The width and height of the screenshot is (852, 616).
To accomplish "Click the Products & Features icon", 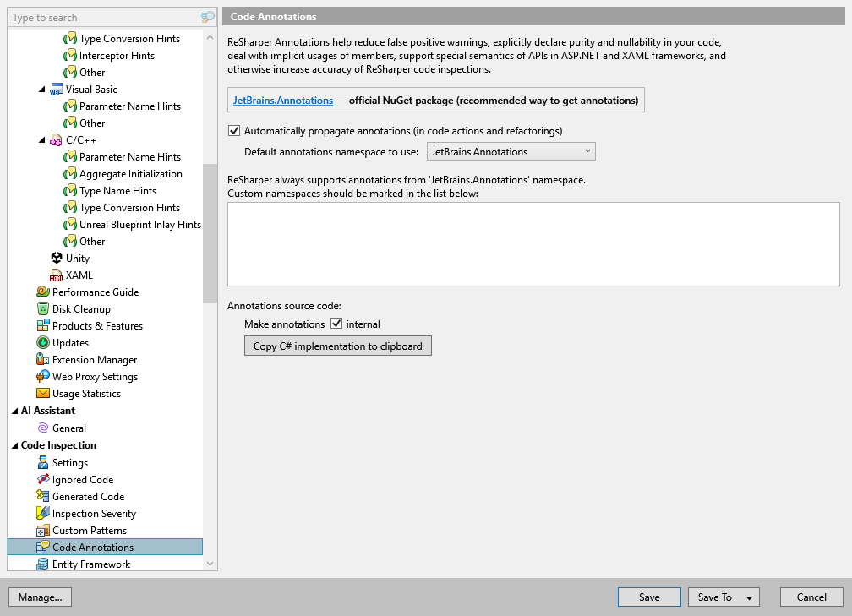I will click(44, 325).
